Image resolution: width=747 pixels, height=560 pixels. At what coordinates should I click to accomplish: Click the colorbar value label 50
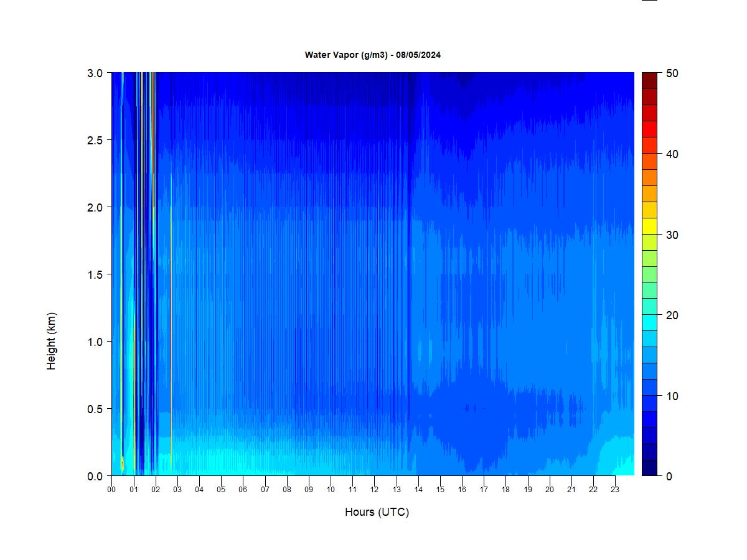(672, 73)
